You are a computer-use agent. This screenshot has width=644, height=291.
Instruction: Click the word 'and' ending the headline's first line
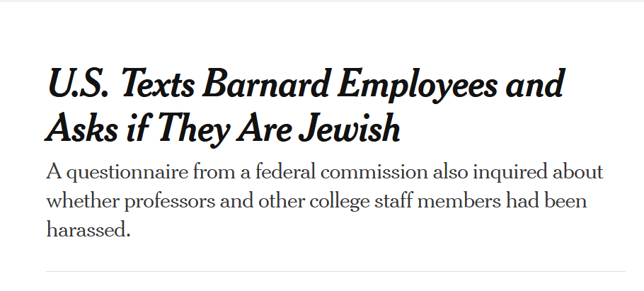click(535, 84)
